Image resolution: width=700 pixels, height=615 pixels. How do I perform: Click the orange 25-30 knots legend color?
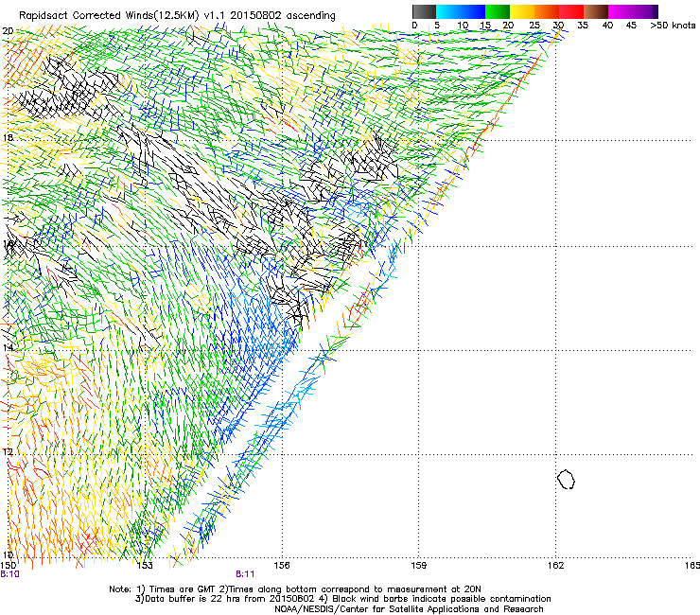point(547,11)
